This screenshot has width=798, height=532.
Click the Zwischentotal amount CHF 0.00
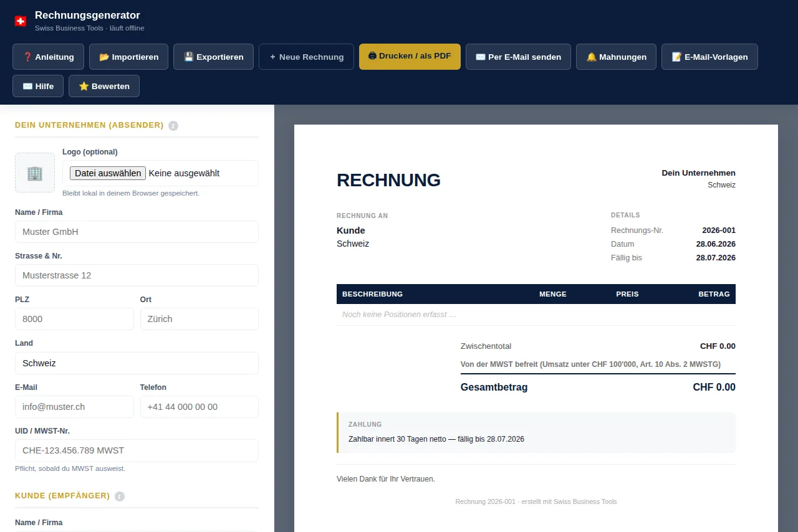[718, 346]
